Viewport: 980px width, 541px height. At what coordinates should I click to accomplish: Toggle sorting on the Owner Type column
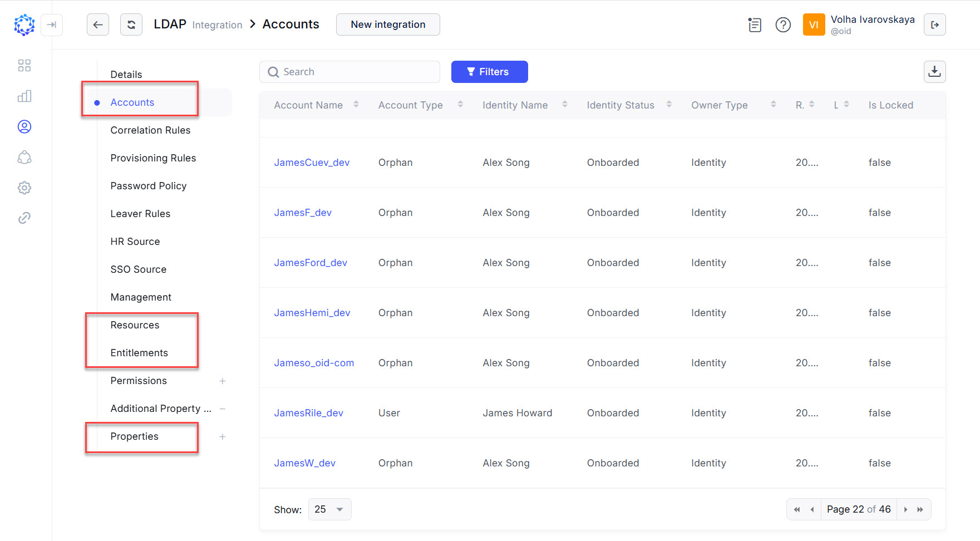tap(773, 104)
